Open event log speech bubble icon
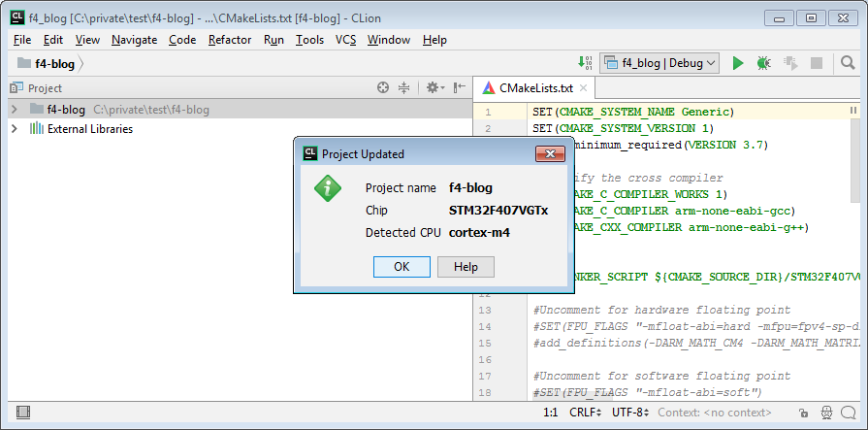This screenshot has height=430, width=868. [849, 413]
